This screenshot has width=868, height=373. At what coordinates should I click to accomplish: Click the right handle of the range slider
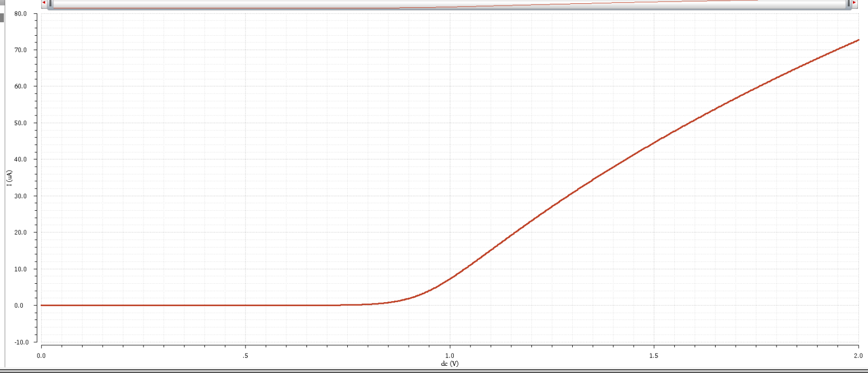pos(849,4)
